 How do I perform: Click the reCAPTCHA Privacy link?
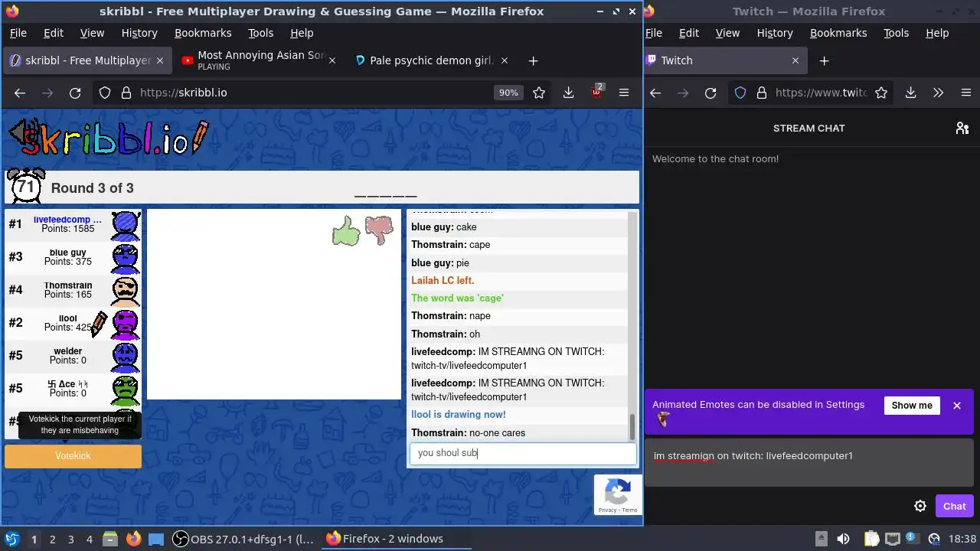[x=607, y=510]
